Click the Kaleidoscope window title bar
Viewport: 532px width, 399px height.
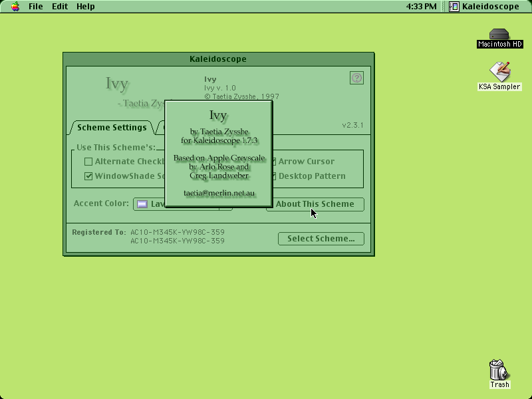pyautogui.click(x=218, y=59)
